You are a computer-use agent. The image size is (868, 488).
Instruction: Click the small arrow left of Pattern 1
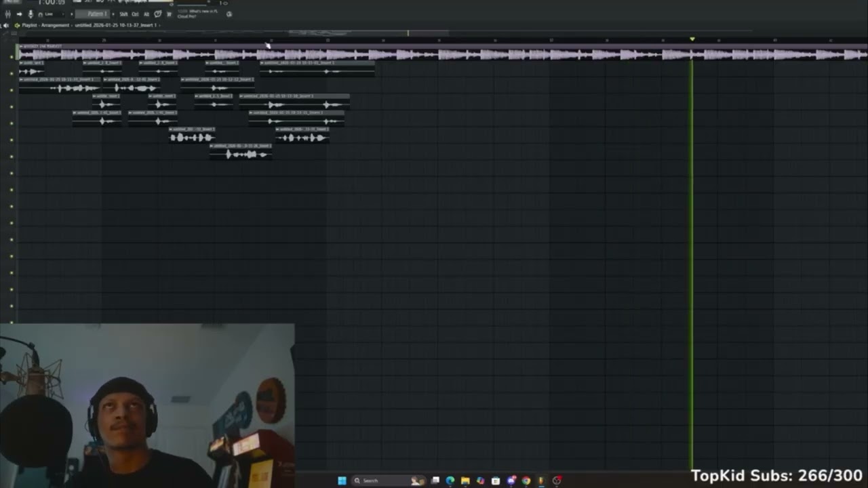pos(73,14)
